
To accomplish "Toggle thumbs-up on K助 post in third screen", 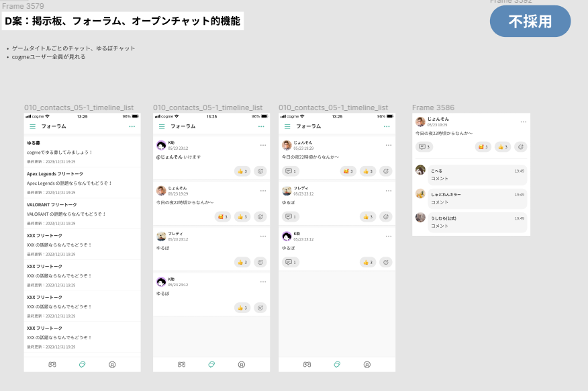I will coord(367,262).
